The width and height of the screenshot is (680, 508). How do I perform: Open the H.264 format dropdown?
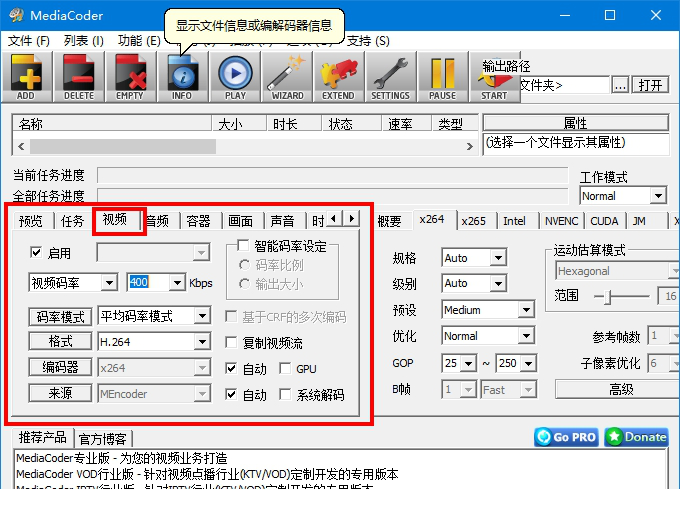tap(202, 342)
